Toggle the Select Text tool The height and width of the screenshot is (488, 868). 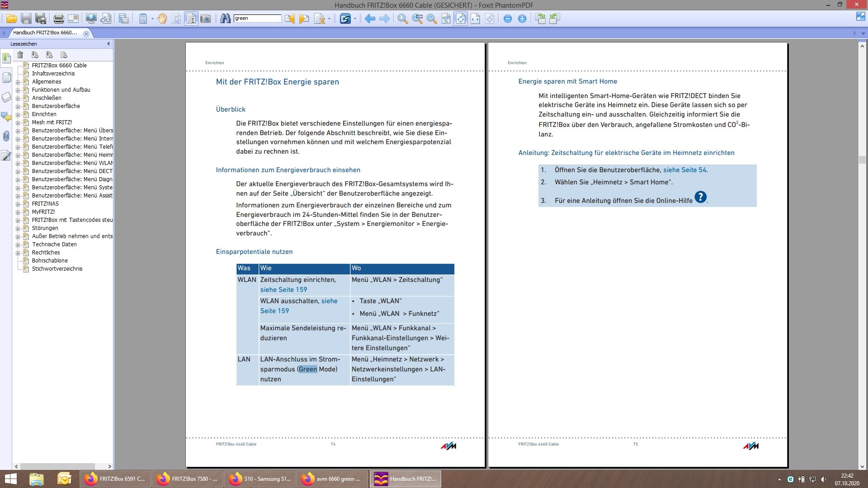[191, 19]
